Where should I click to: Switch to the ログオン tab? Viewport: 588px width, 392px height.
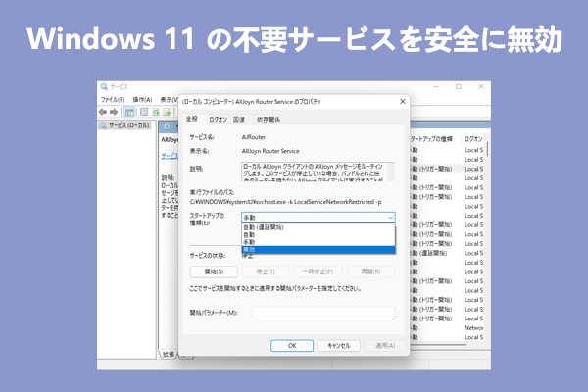(218, 119)
